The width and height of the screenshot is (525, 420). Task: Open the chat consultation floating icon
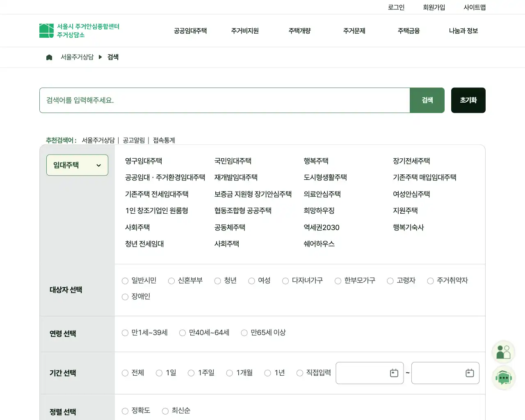pos(504,378)
